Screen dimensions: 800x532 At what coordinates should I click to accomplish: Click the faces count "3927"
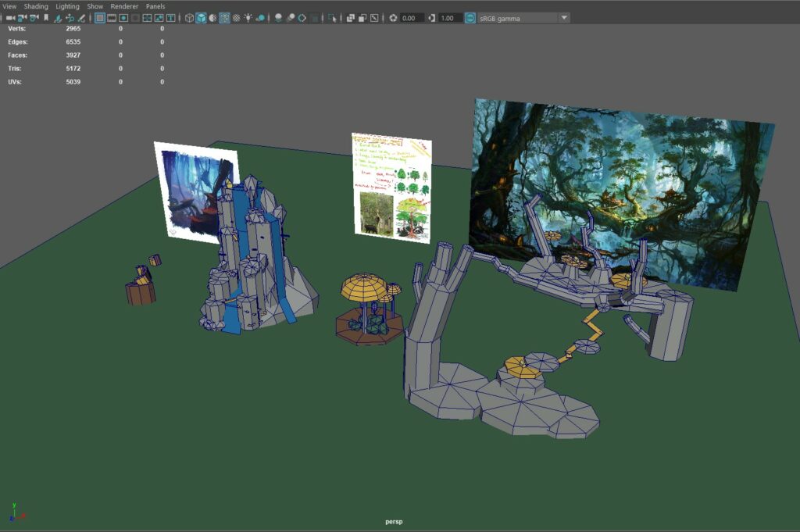click(x=73, y=55)
